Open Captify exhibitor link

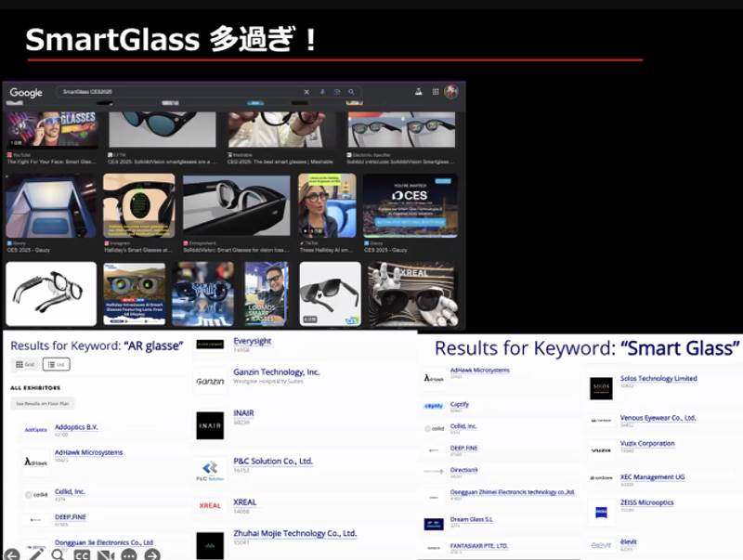click(459, 404)
